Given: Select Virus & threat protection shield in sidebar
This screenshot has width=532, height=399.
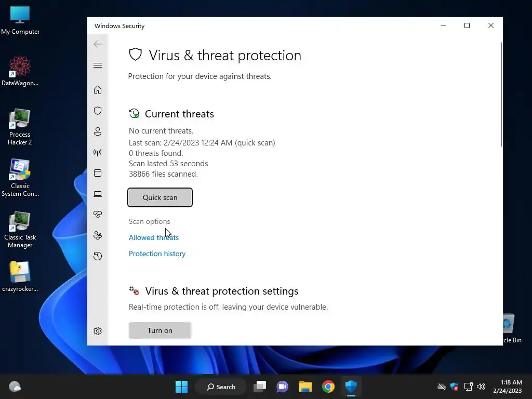Looking at the screenshot, I should [x=98, y=111].
